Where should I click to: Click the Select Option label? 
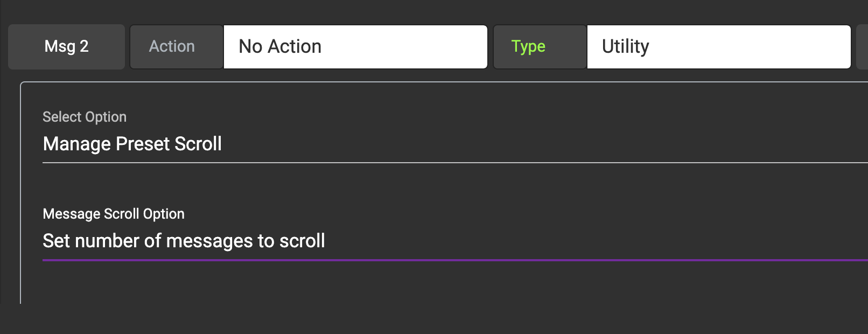(x=85, y=117)
